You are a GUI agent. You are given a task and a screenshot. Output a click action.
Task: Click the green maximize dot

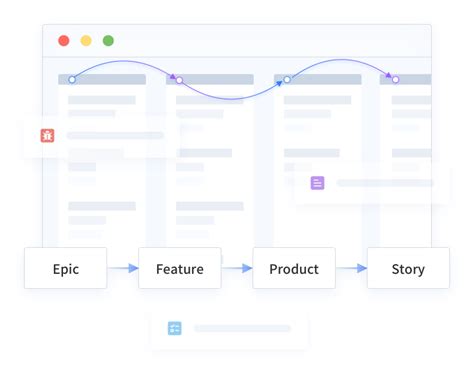pyautogui.click(x=108, y=41)
